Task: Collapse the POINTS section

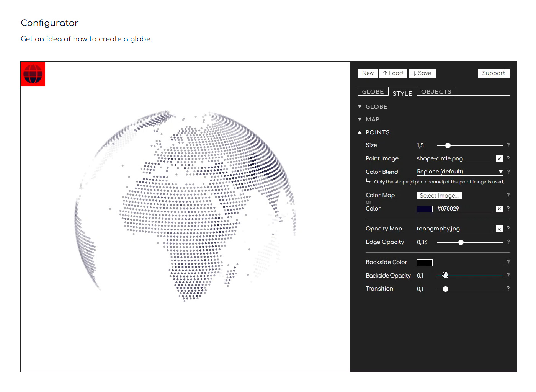Action: (x=378, y=132)
